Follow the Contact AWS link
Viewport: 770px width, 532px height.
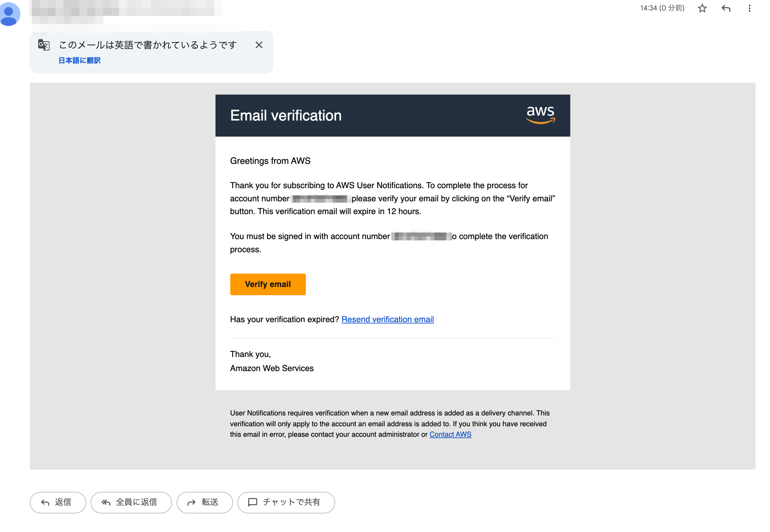[450, 434]
